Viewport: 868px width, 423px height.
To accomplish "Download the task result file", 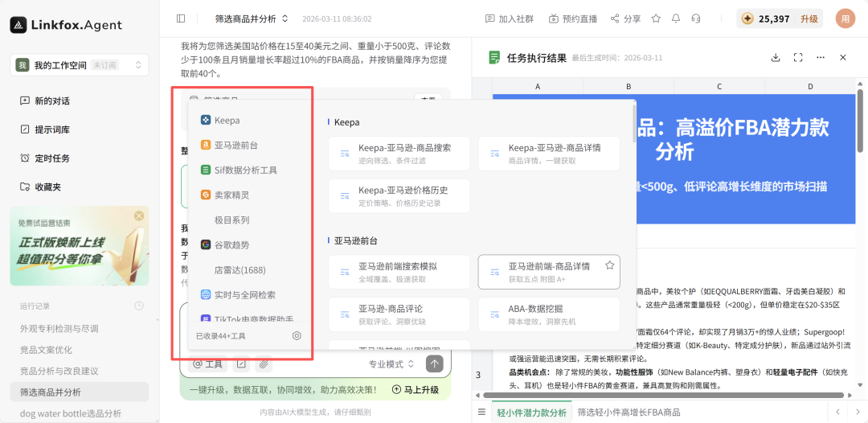I will click(776, 58).
